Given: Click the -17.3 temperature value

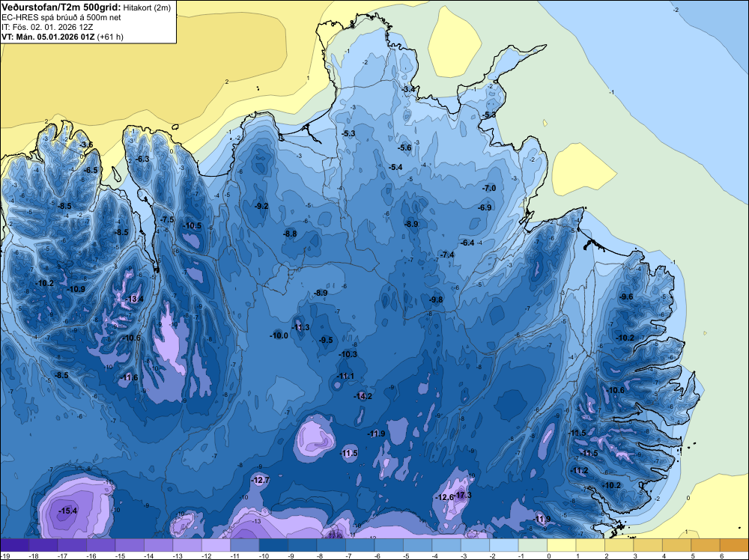Looking at the screenshot, I should (463, 495).
